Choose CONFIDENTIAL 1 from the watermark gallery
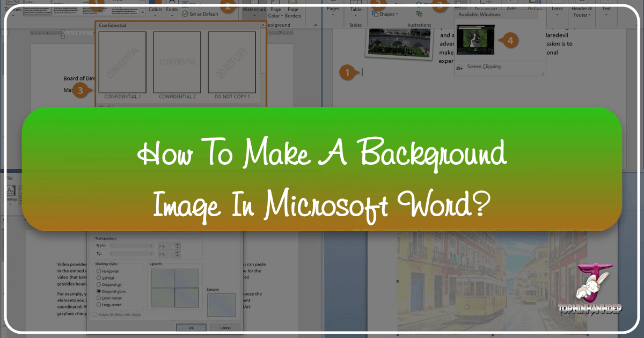This screenshot has width=644, height=338. click(123, 62)
